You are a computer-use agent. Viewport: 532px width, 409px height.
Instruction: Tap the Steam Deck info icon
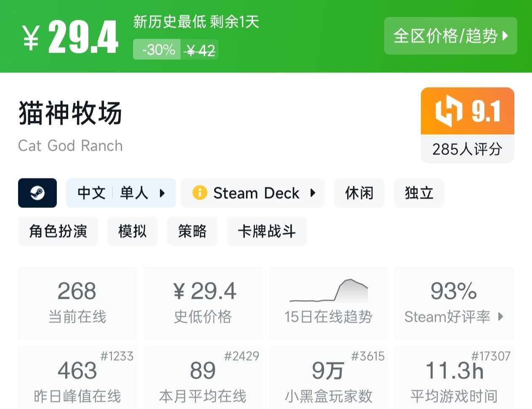click(x=199, y=193)
